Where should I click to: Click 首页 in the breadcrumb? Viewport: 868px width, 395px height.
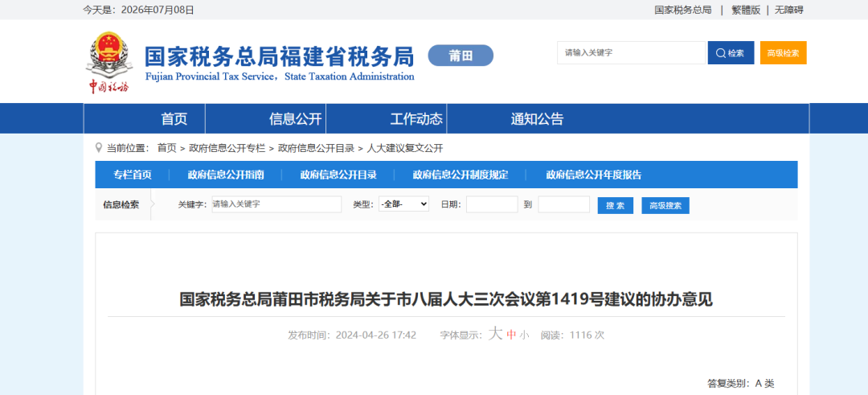pyautogui.click(x=166, y=148)
